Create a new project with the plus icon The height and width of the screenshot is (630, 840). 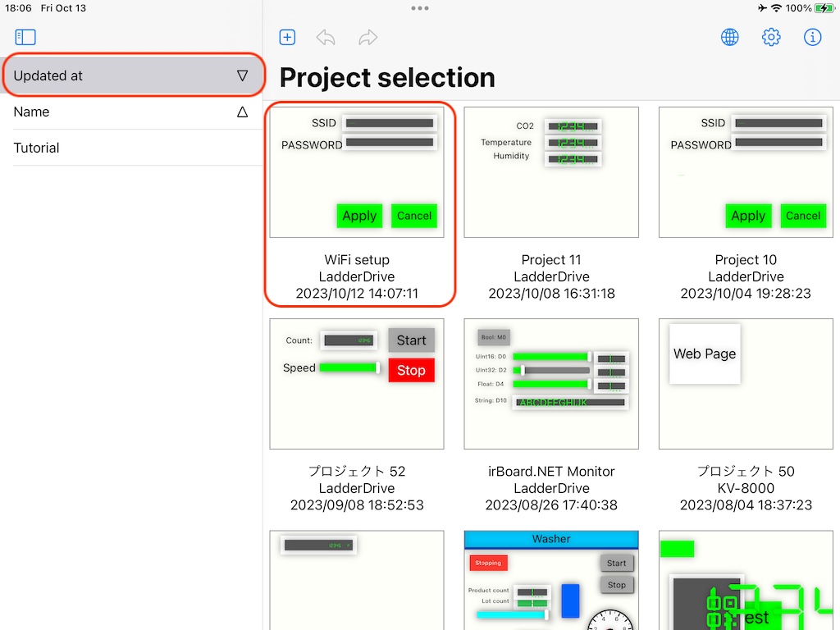click(287, 37)
